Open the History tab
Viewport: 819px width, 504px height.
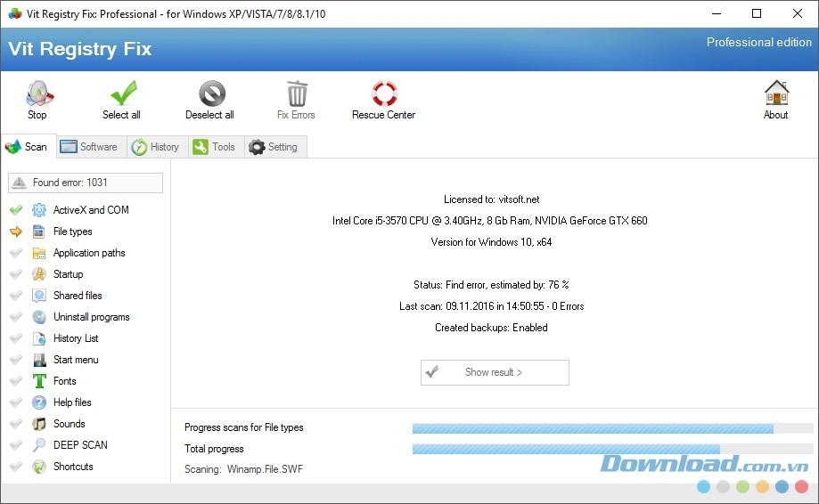coord(157,147)
